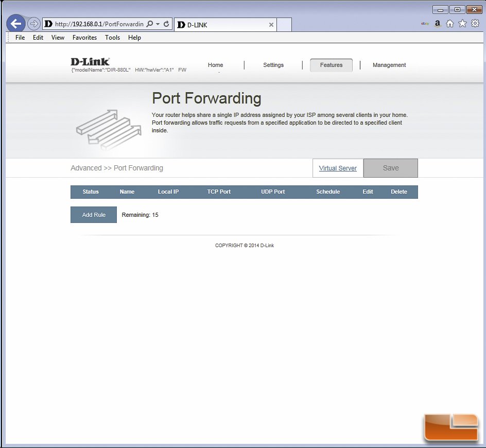Click the Delete column header
This screenshot has height=448, width=486.
point(399,192)
